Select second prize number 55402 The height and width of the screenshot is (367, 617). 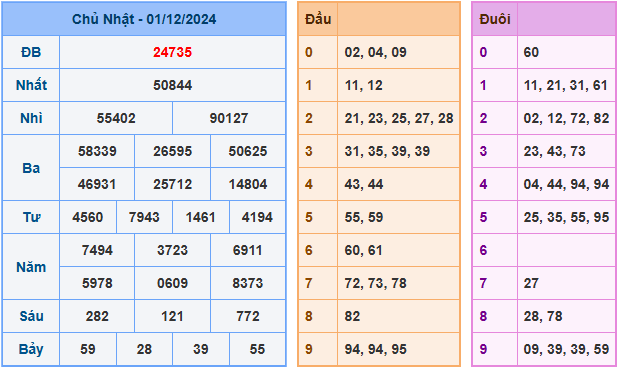[116, 118]
